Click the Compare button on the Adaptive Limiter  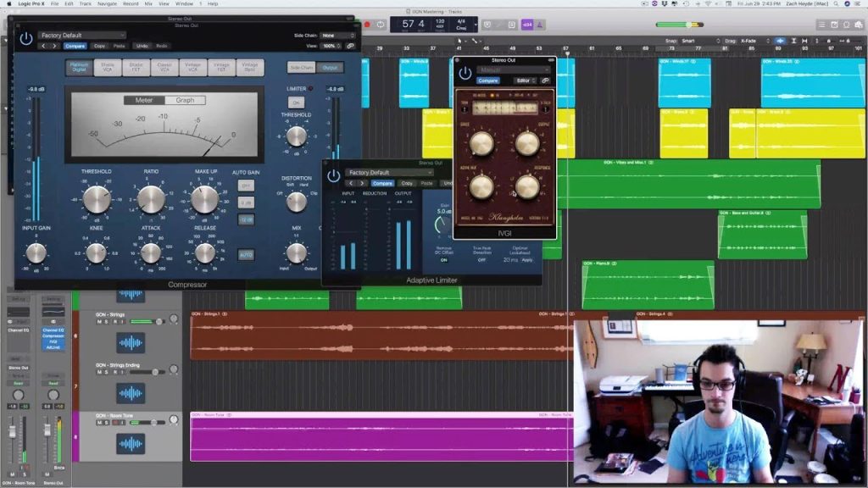(382, 183)
